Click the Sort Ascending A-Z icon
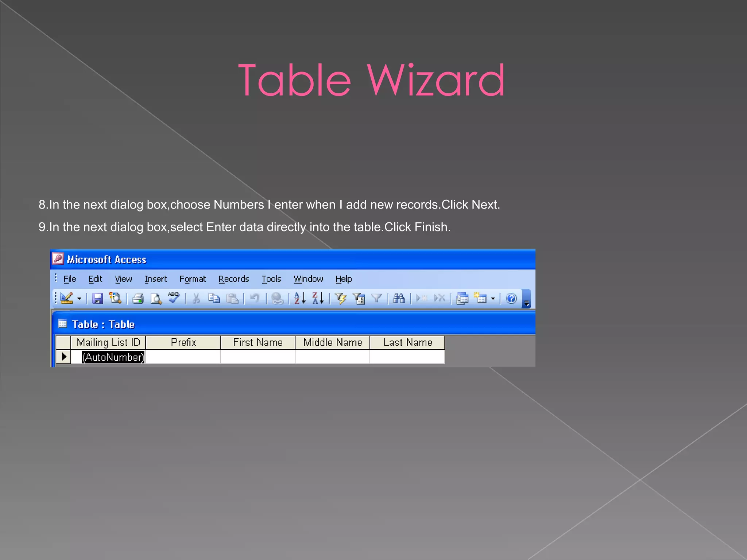The height and width of the screenshot is (560, 747). click(x=300, y=298)
